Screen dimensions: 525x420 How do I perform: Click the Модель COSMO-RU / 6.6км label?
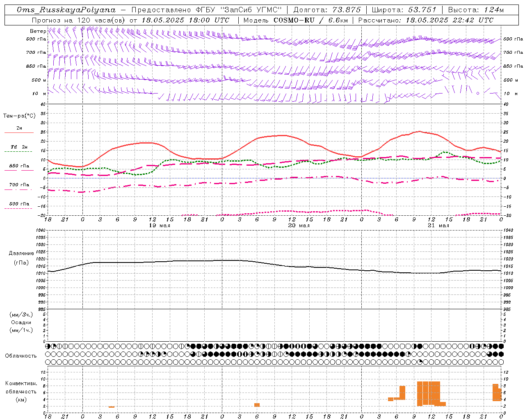[295, 20]
